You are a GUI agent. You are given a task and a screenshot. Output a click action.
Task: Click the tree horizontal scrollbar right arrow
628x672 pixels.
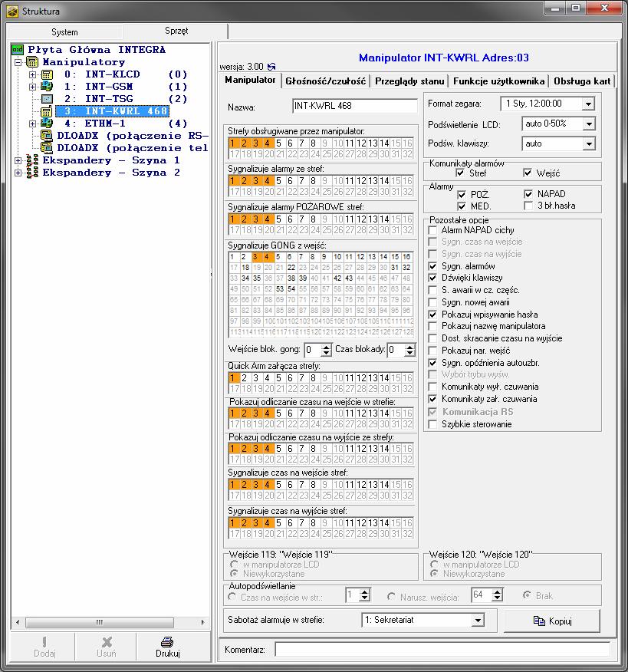coord(202,622)
